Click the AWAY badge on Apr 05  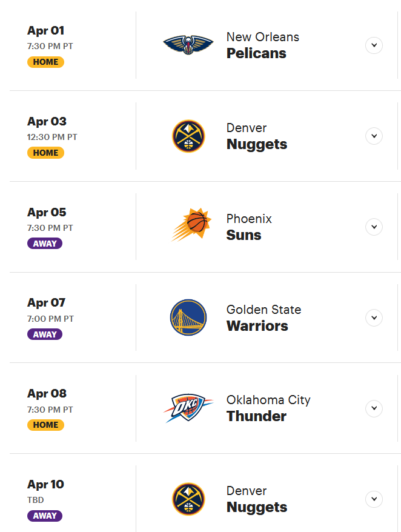[x=45, y=244]
